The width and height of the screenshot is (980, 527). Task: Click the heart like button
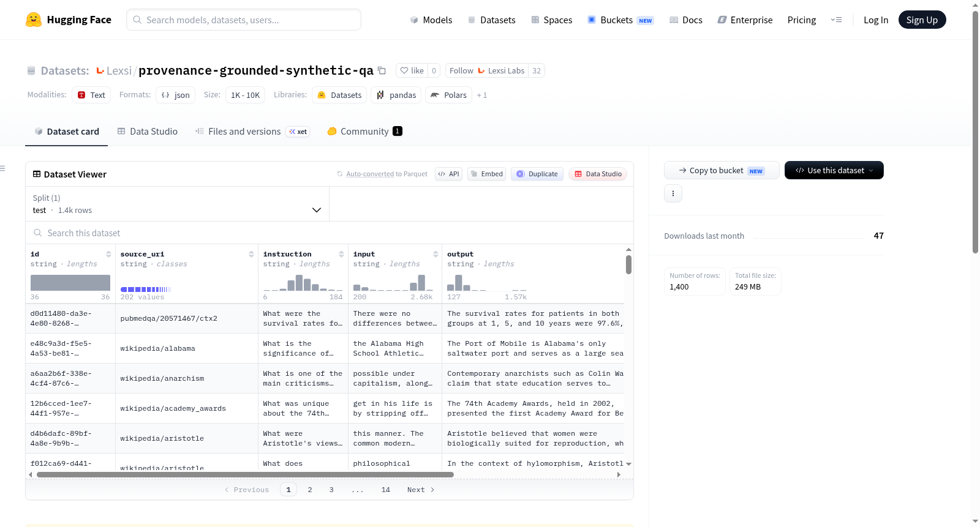pyautogui.click(x=412, y=70)
